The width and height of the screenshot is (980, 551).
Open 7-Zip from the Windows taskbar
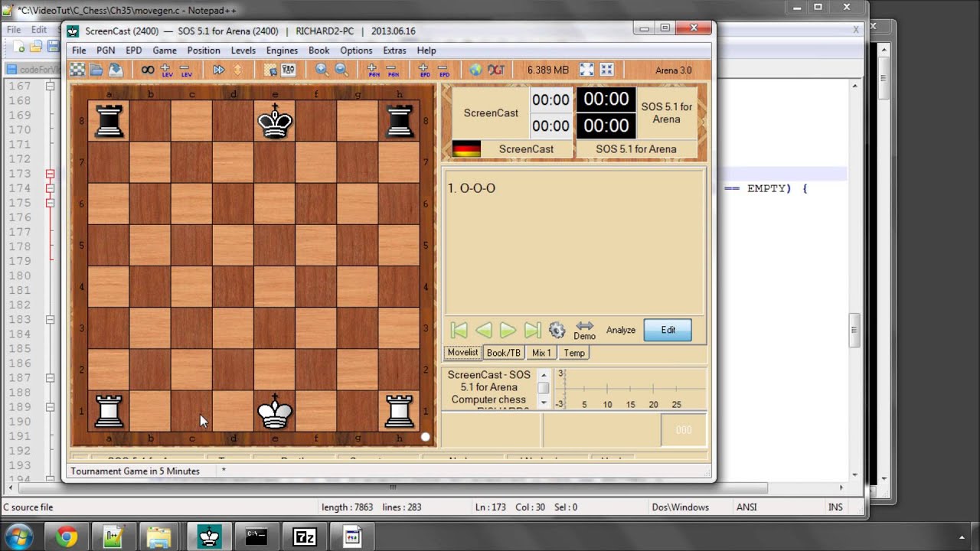coord(305,537)
